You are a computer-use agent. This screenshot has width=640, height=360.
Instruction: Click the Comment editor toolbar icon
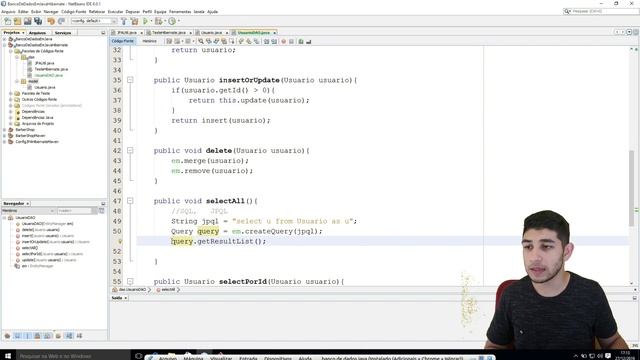tap(301, 41)
